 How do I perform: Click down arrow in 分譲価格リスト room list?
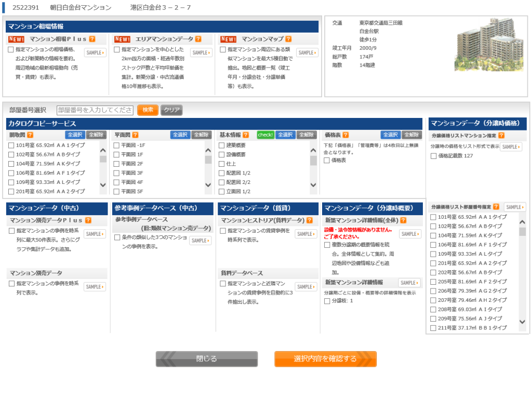[x=522, y=322]
